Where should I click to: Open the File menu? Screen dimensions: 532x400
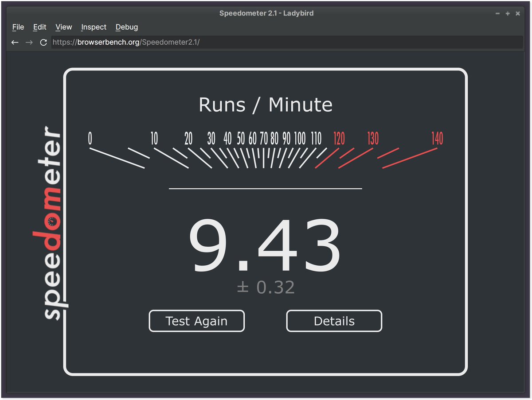(18, 27)
